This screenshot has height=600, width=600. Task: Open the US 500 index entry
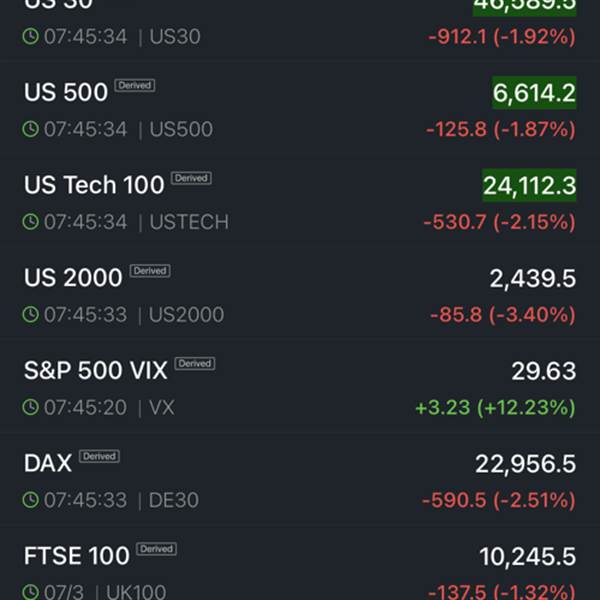tap(66, 92)
